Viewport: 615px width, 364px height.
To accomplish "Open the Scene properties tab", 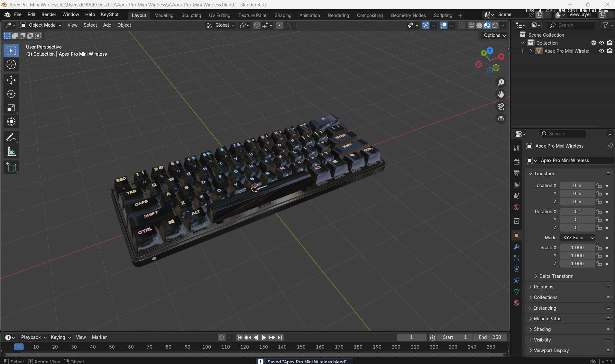I will 517,196.
